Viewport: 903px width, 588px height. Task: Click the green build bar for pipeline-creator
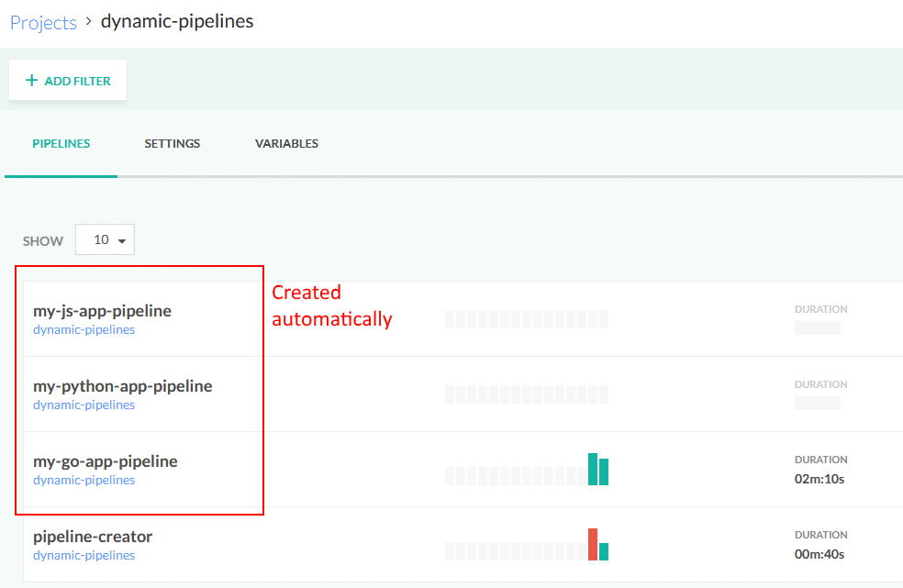[x=604, y=551]
